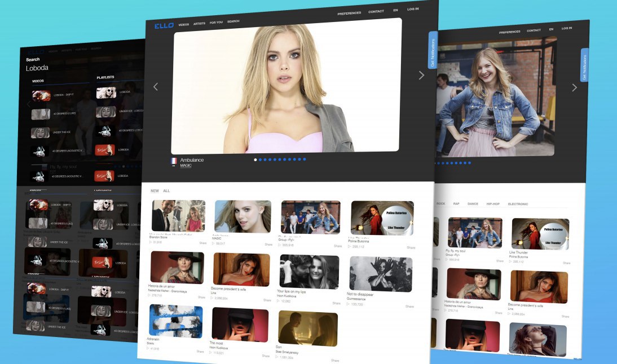Open EN language selector in right window

pos(551,29)
